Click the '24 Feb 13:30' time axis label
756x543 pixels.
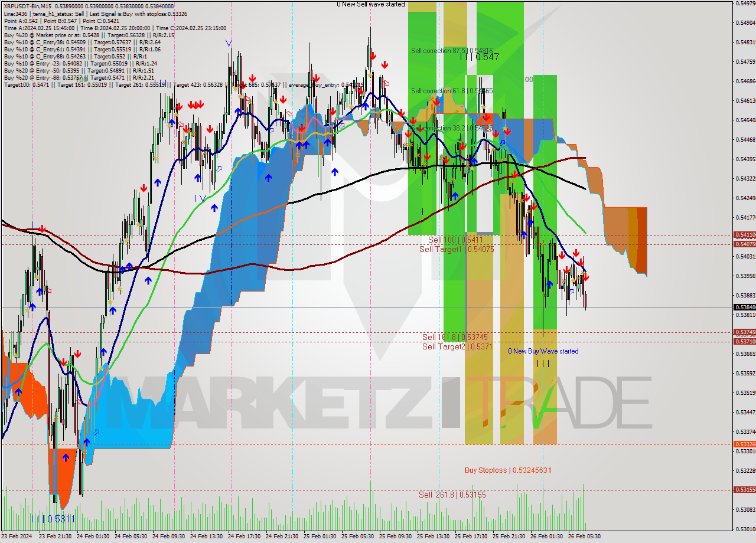pyautogui.click(x=207, y=537)
